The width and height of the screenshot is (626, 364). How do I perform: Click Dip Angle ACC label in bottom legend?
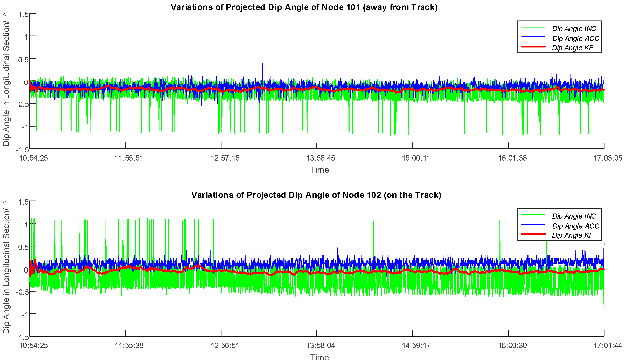[576, 226]
